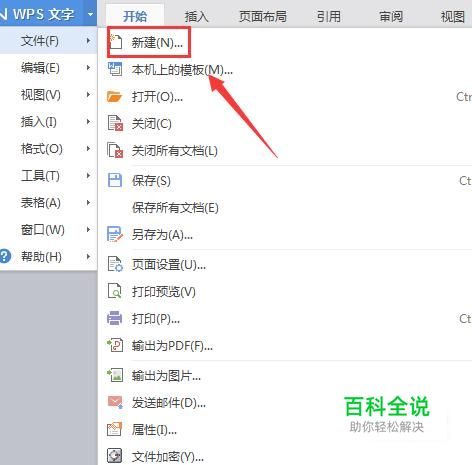The image size is (472, 465).
Task: Expand the 文件(F) submenu arrow
Action: coord(88,41)
